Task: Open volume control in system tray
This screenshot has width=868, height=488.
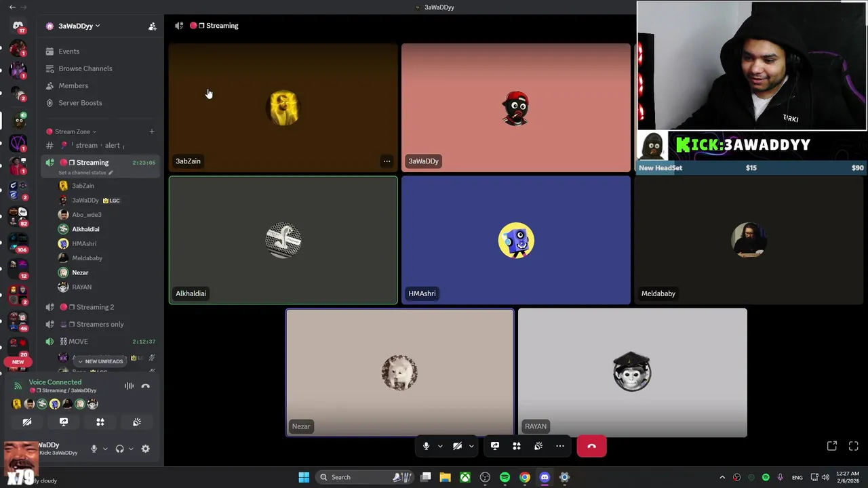Action: 826,477
